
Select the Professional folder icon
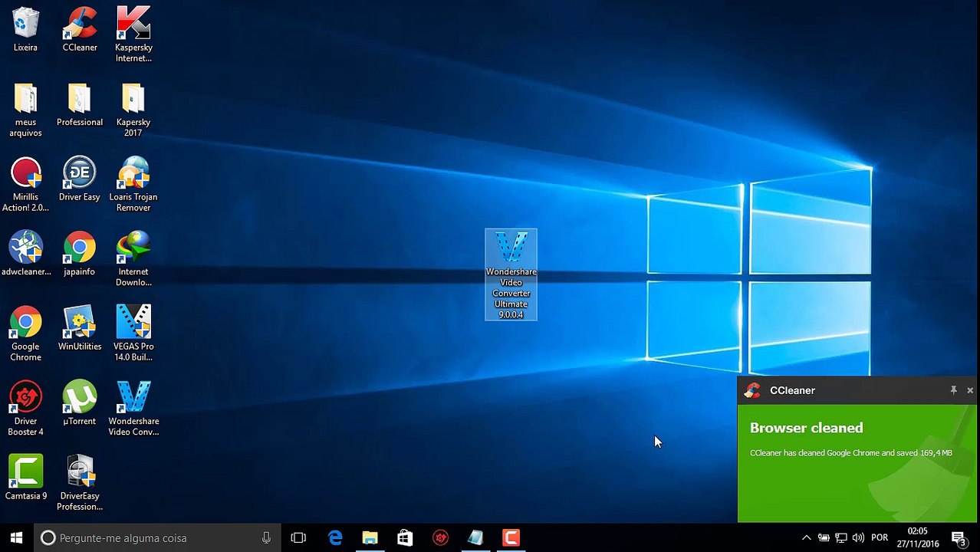click(x=80, y=104)
